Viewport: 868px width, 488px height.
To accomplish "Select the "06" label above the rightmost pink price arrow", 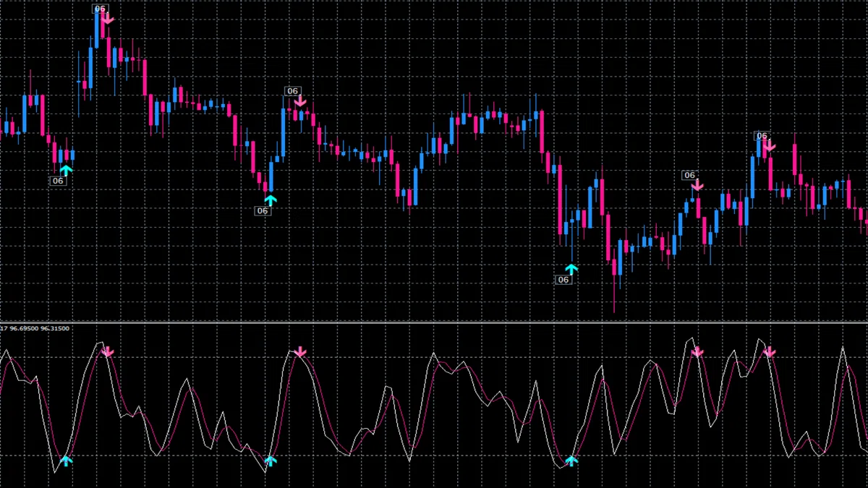I will [x=761, y=136].
